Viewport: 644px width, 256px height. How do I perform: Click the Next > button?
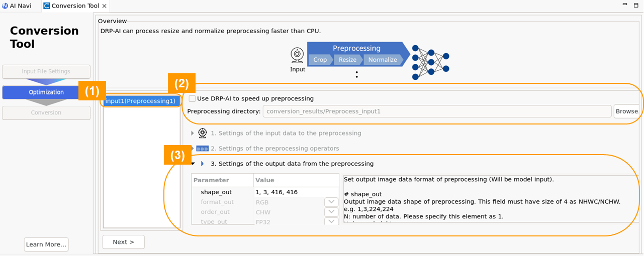[123, 242]
